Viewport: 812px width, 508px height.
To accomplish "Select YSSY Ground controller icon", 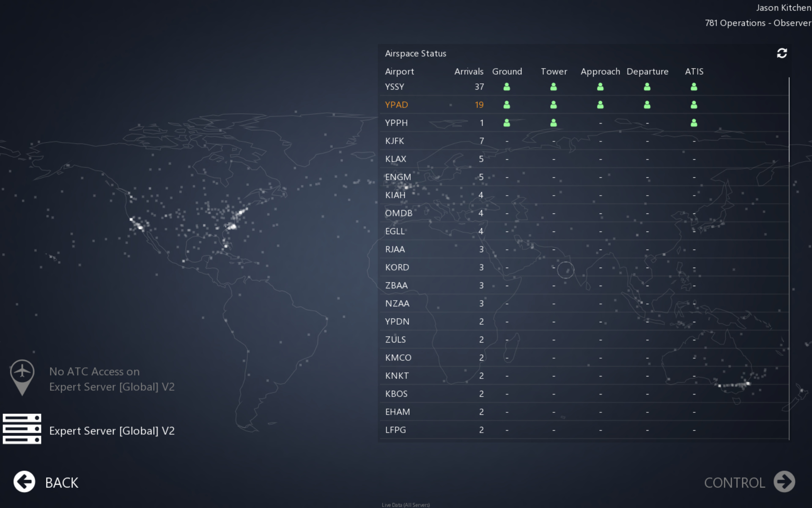I will tap(507, 87).
